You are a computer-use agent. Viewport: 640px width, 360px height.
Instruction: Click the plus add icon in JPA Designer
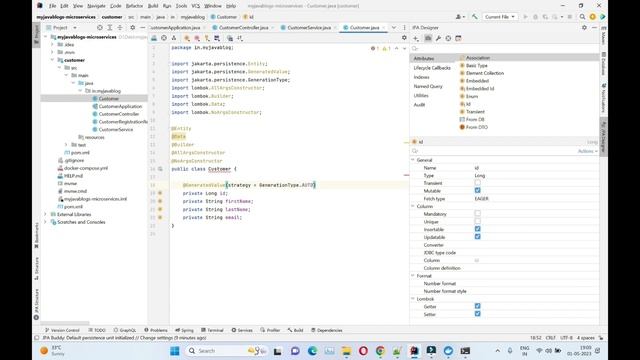[x=416, y=38]
